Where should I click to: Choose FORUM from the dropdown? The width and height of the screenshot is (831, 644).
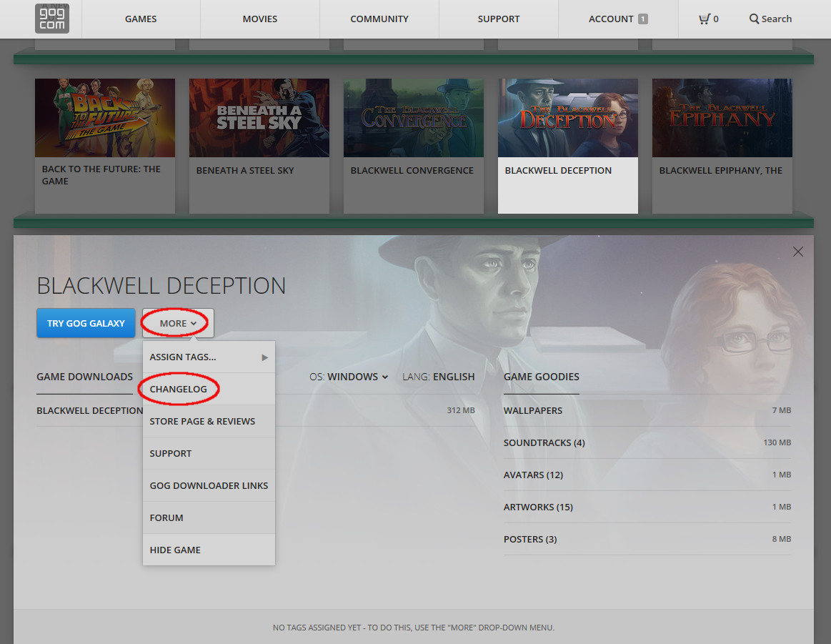point(209,518)
